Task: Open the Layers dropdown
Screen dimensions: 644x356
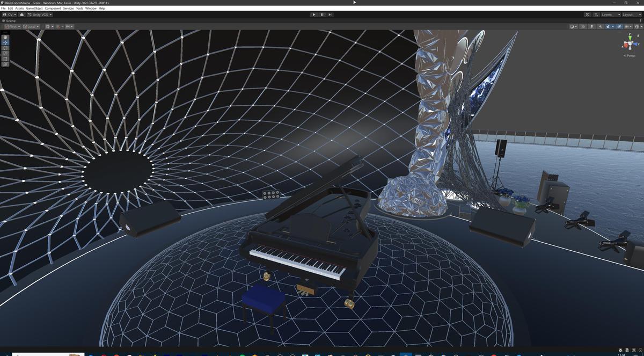Action: tap(611, 14)
